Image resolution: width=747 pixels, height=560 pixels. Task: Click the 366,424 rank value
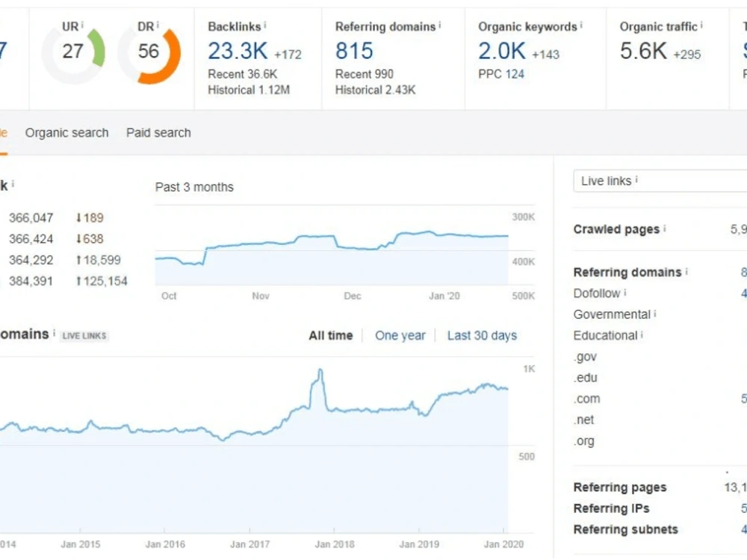coord(31,239)
